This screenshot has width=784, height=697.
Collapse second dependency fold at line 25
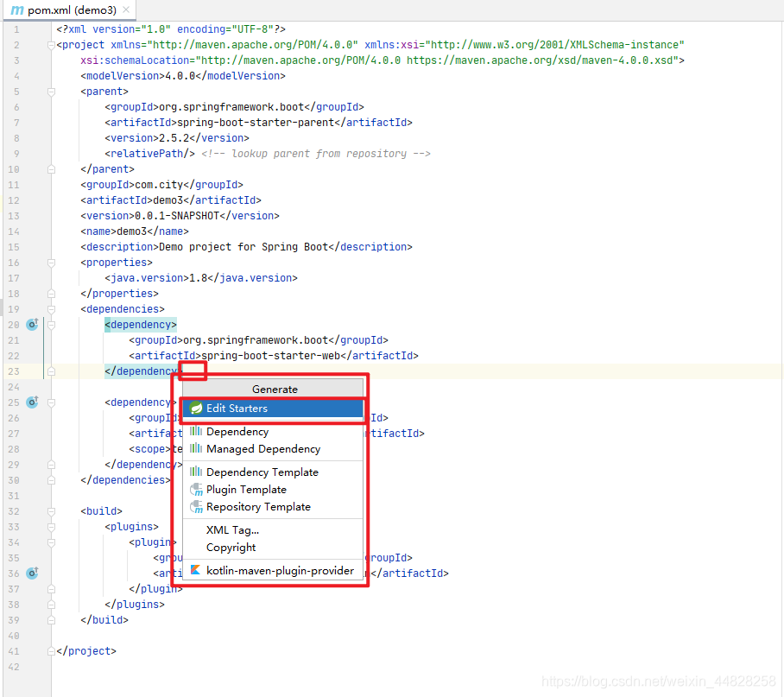tap(51, 402)
